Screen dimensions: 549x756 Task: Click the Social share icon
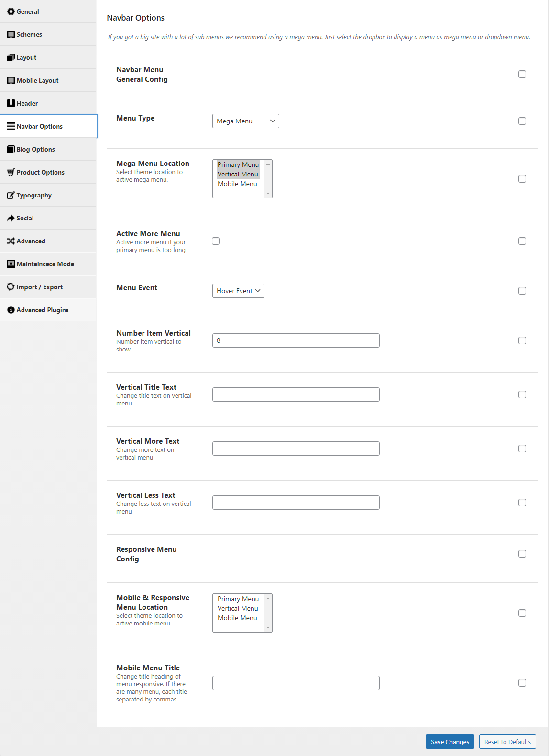point(11,218)
